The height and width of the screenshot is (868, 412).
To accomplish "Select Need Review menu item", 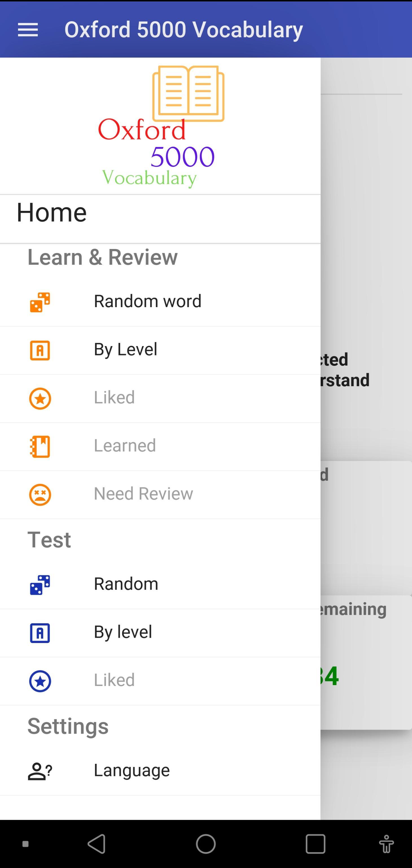I will (143, 494).
